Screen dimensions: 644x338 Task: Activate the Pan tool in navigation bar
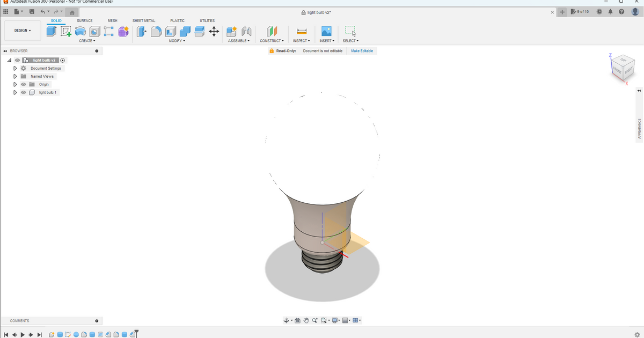coord(306,320)
